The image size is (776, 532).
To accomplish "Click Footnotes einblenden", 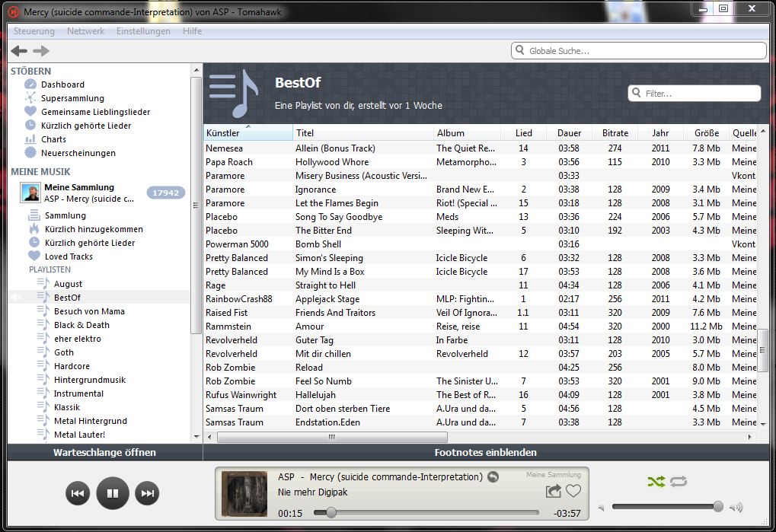I will 486,452.
